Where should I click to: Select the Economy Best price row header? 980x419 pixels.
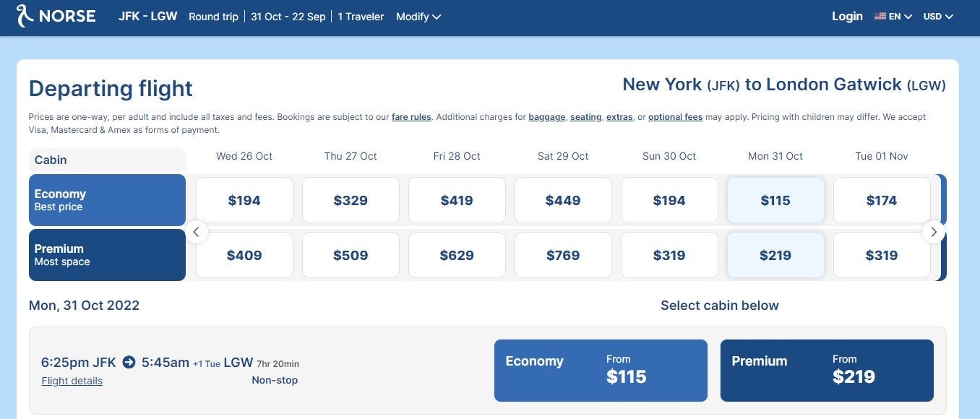coord(107,200)
